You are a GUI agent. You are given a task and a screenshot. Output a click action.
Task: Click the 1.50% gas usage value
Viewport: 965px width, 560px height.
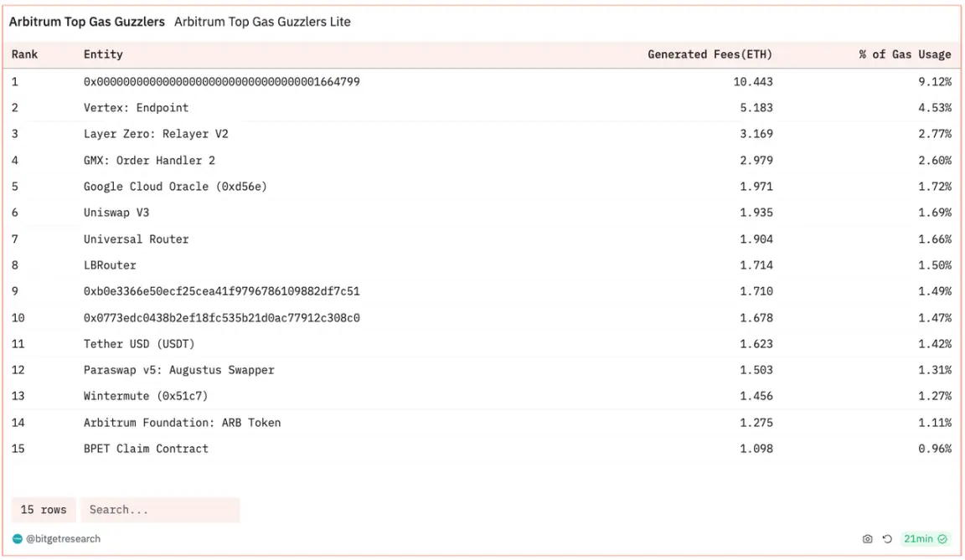pos(935,265)
